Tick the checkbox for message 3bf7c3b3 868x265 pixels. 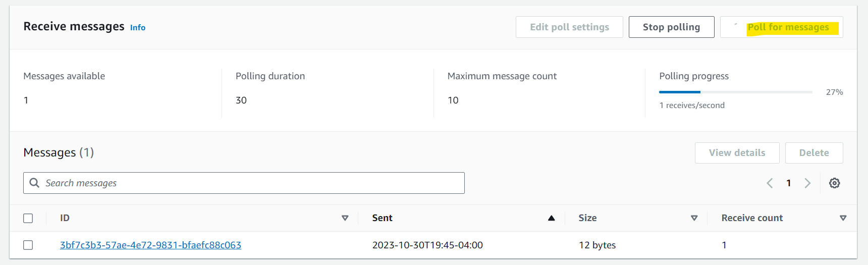tap(28, 245)
